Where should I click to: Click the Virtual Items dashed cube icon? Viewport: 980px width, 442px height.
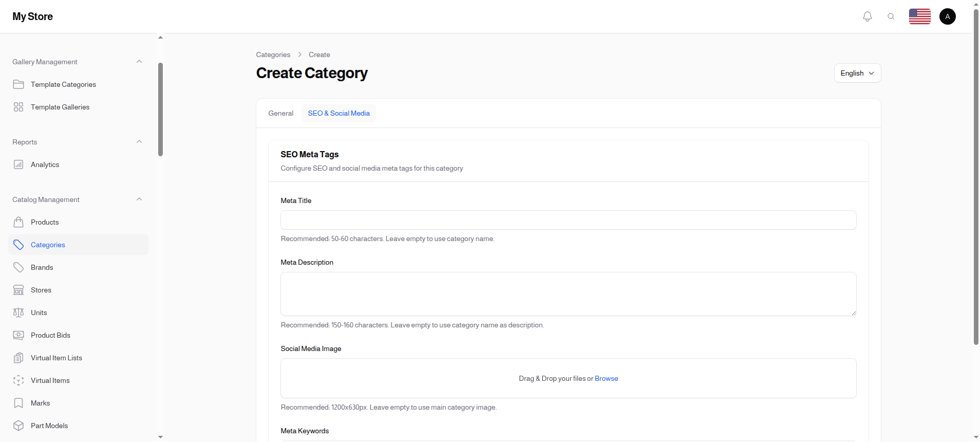(18, 380)
